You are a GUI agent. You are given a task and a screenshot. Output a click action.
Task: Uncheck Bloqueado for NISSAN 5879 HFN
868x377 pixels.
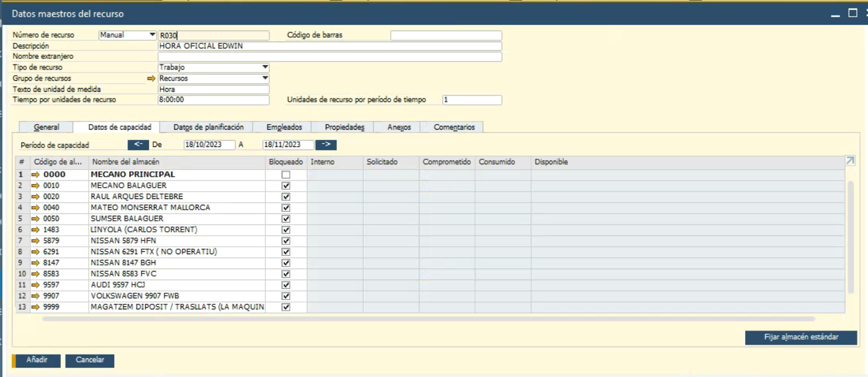286,241
